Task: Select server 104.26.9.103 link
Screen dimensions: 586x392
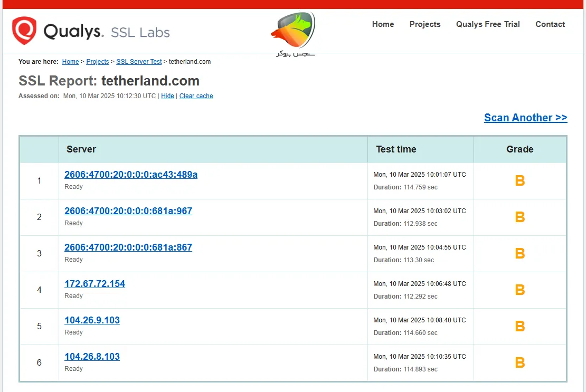Action: (92, 320)
